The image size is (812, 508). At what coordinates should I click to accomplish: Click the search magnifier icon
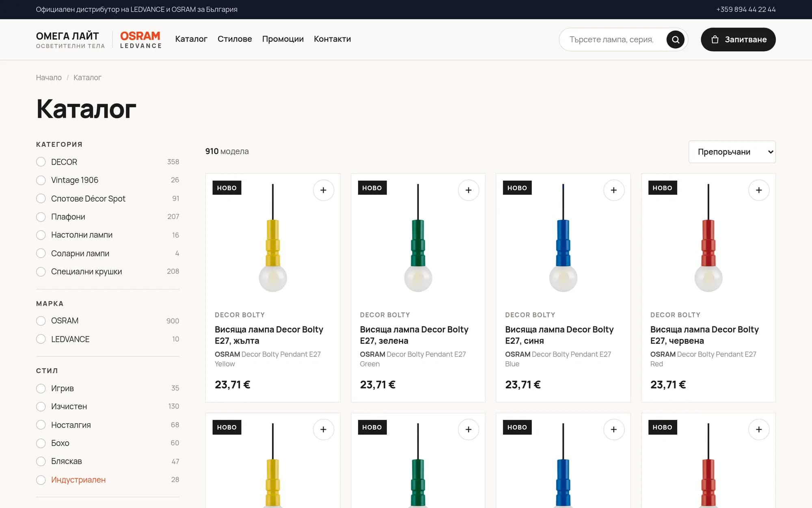pos(675,39)
